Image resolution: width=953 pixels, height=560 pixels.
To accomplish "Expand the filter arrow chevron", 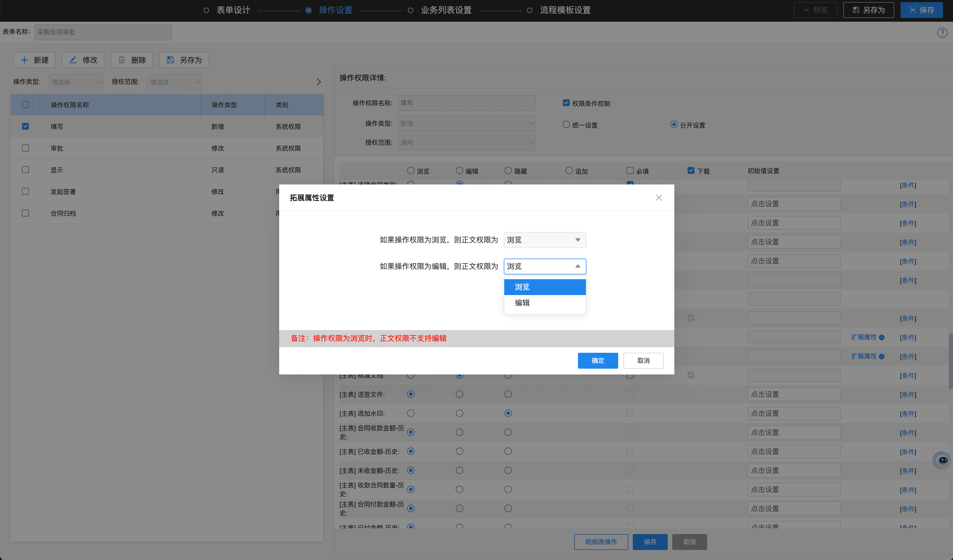I will tap(318, 82).
